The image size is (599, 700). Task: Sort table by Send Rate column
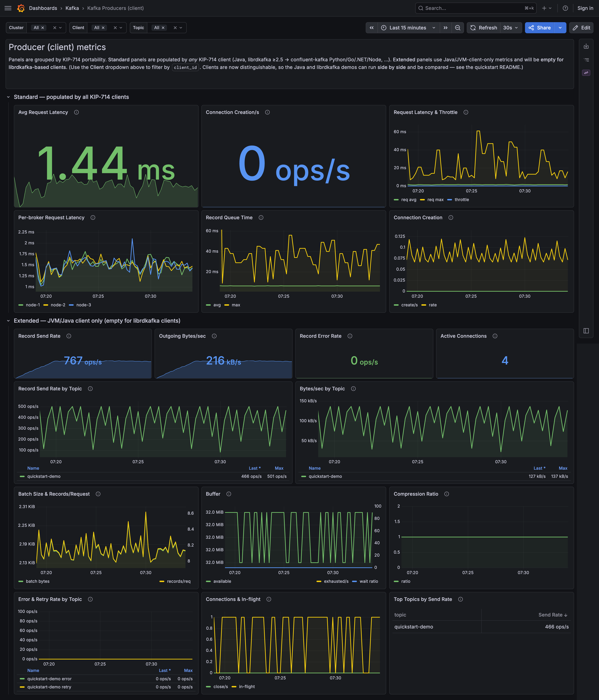tap(553, 615)
